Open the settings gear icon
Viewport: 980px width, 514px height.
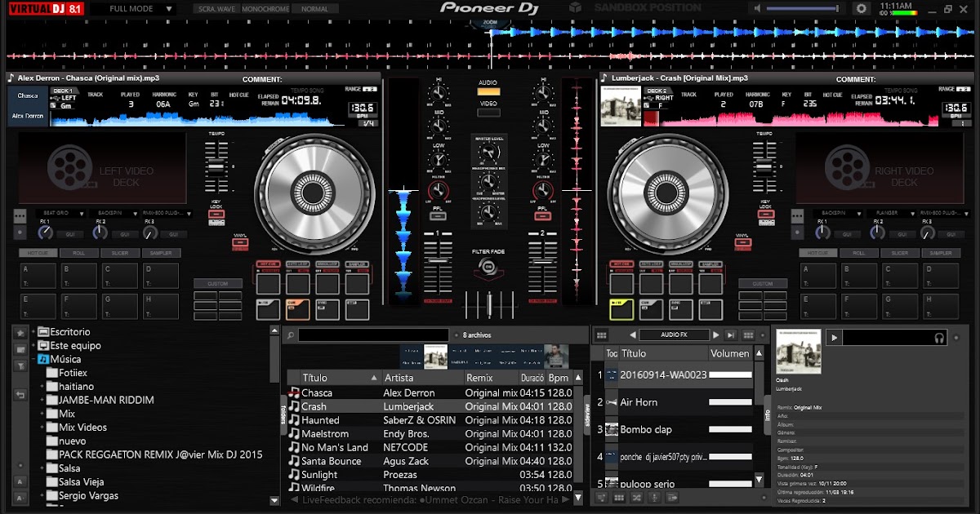pos(861,8)
